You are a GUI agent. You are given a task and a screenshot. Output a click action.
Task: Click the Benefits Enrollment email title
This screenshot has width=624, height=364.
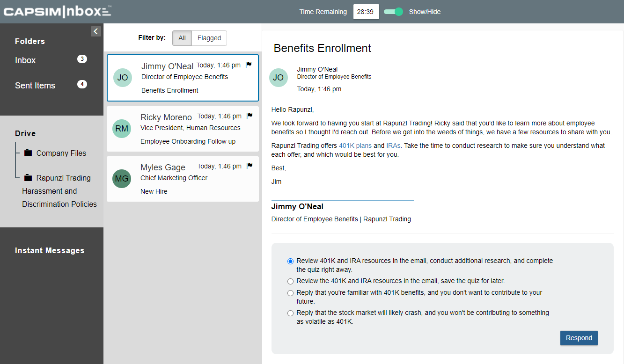point(322,48)
